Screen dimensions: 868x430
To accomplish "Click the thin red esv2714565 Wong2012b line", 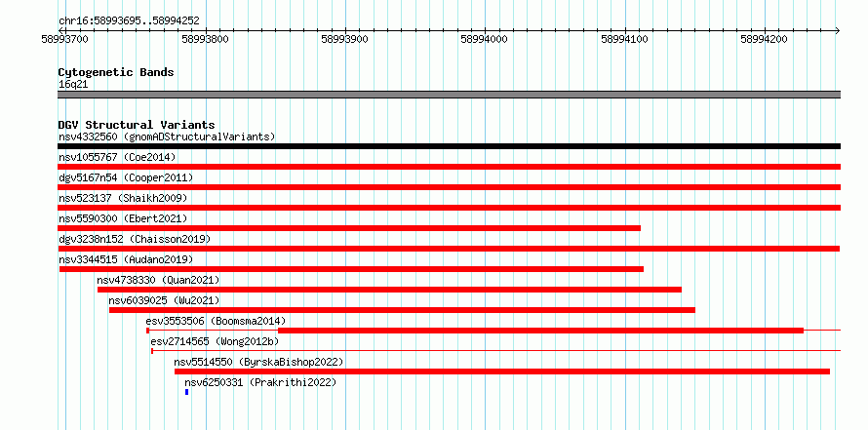I will point(496,351).
